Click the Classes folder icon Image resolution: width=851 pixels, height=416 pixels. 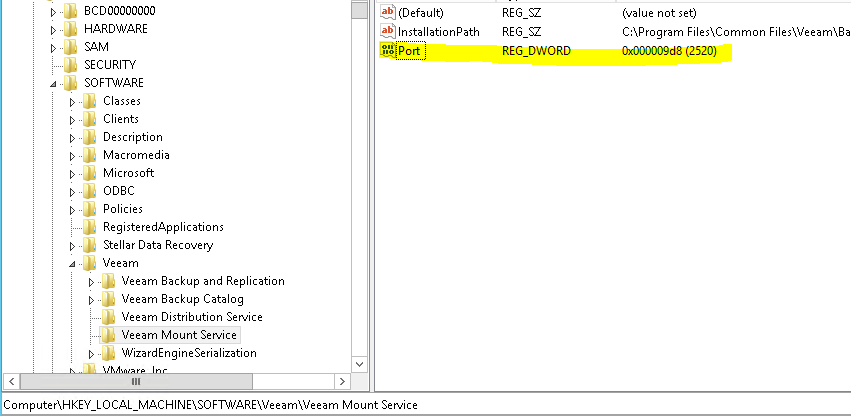coord(90,101)
